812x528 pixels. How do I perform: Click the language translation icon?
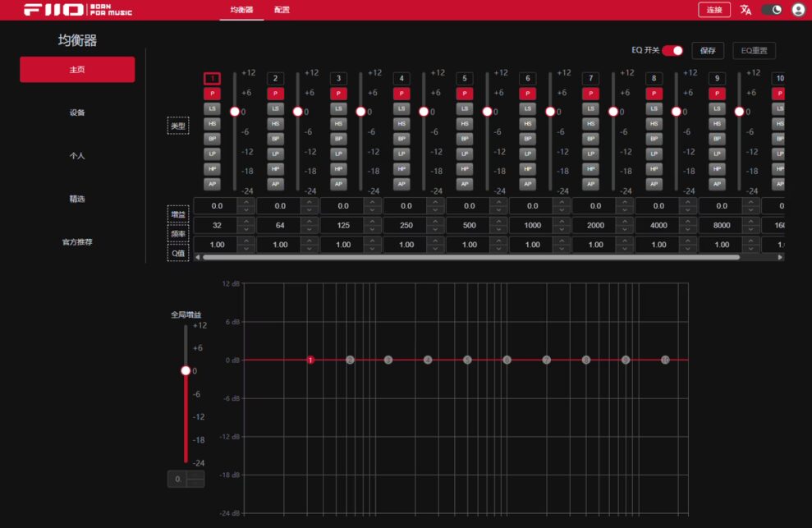click(745, 10)
